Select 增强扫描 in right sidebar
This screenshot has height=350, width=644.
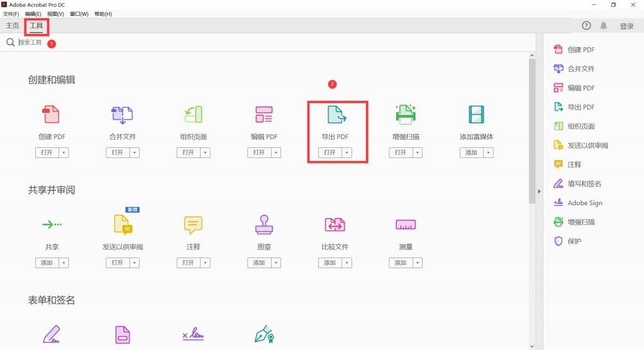point(574,222)
